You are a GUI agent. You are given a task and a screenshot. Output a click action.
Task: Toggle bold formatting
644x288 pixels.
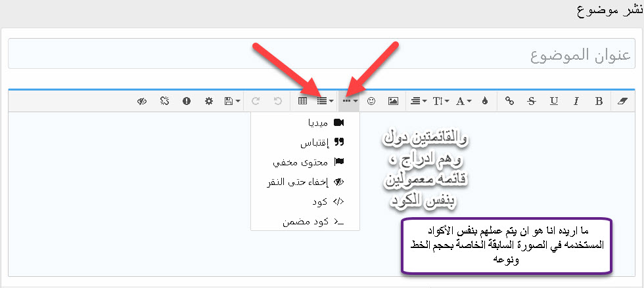point(599,101)
